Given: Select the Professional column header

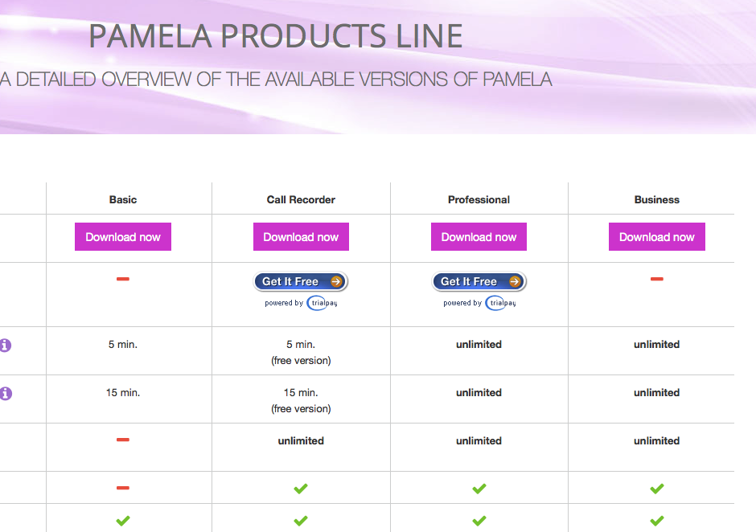Looking at the screenshot, I should coord(479,199).
